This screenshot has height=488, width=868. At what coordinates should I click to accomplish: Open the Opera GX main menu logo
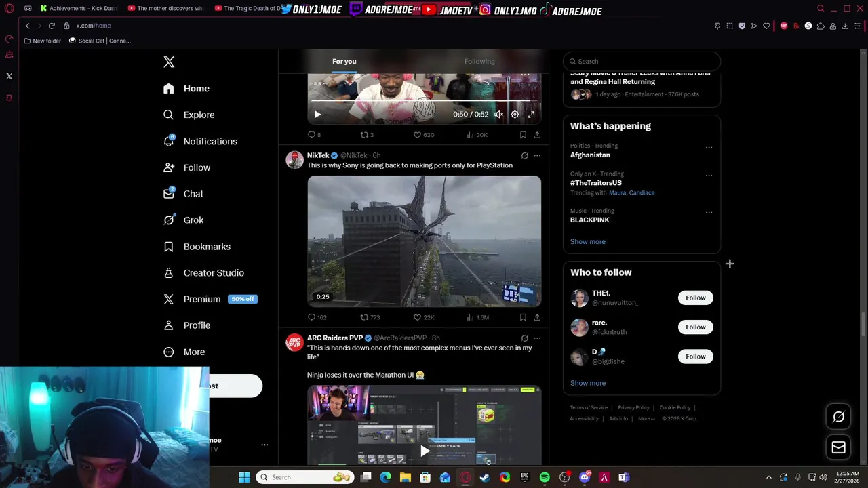click(9, 8)
